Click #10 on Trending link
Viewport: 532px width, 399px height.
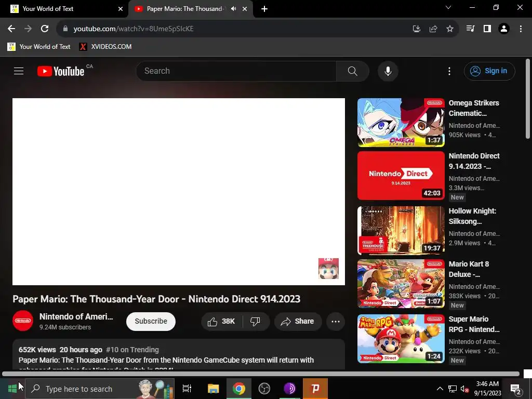coord(132,350)
